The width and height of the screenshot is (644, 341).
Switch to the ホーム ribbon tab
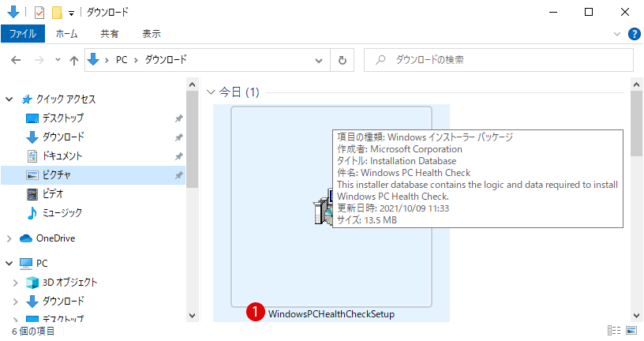(66, 34)
